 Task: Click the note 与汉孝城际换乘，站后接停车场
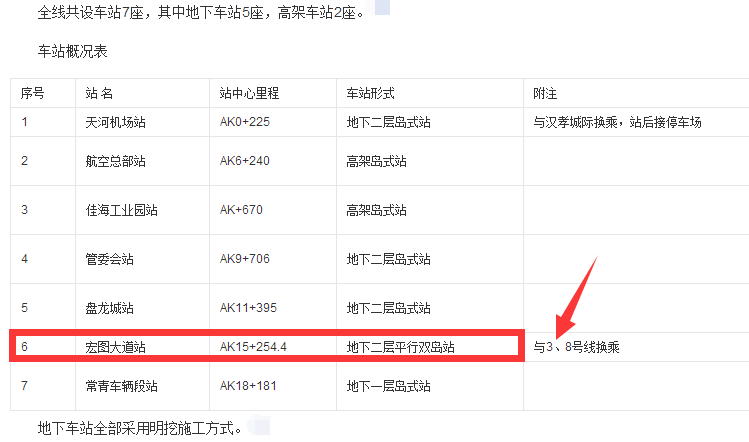pos(617,122)
